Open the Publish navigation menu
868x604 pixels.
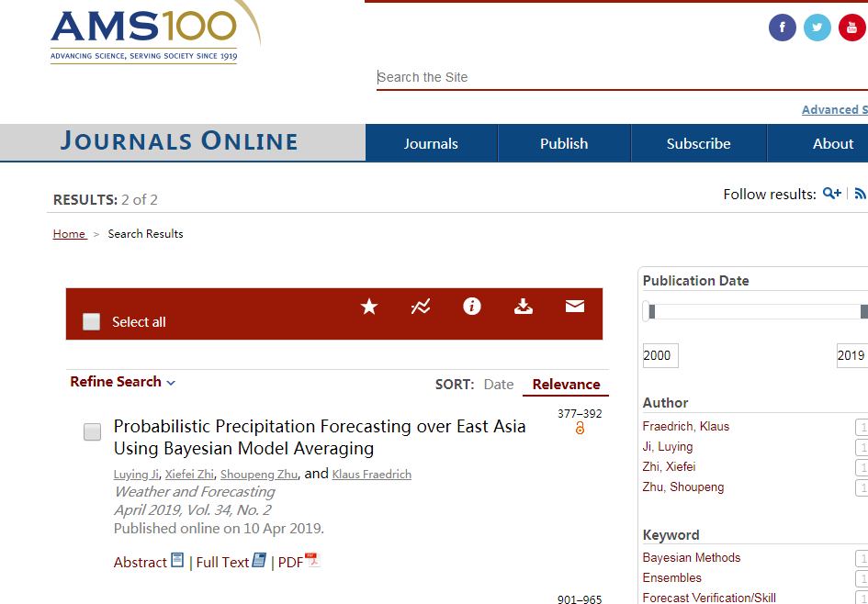564,143
